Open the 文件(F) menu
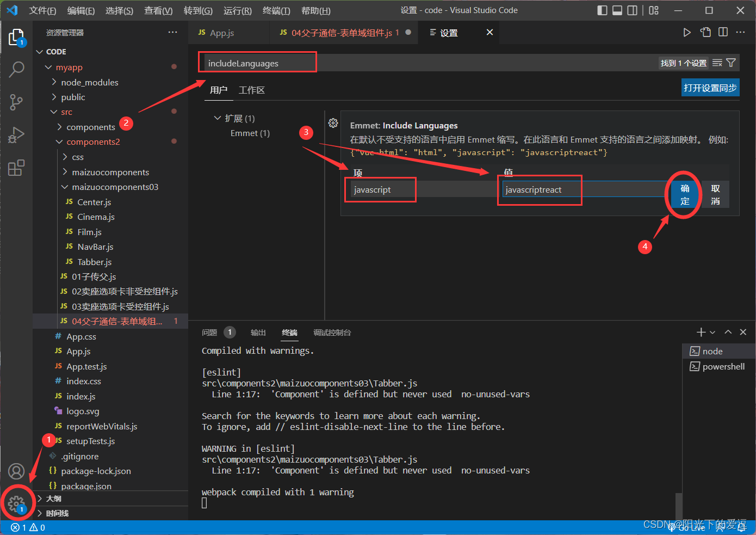Image resolution: width=756 pixels, height=535 pixels. pyautogui.click(x=42, y=10)
